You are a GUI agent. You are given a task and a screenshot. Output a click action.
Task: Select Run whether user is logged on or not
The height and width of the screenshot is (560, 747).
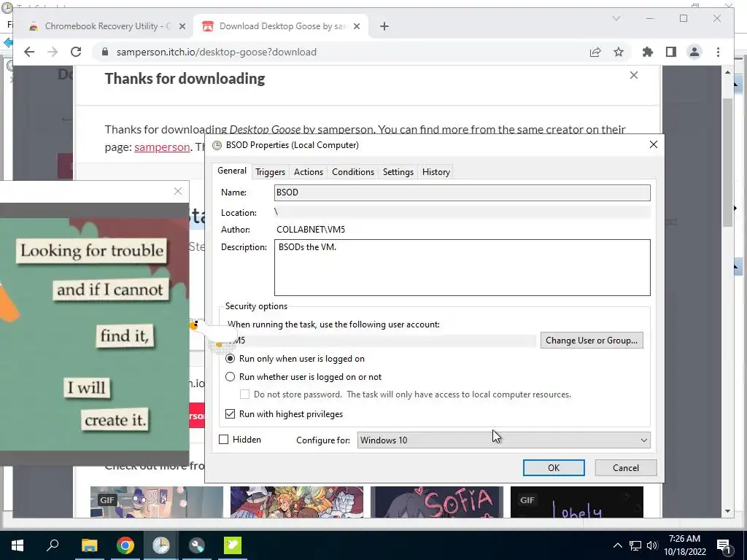point(230,377)
